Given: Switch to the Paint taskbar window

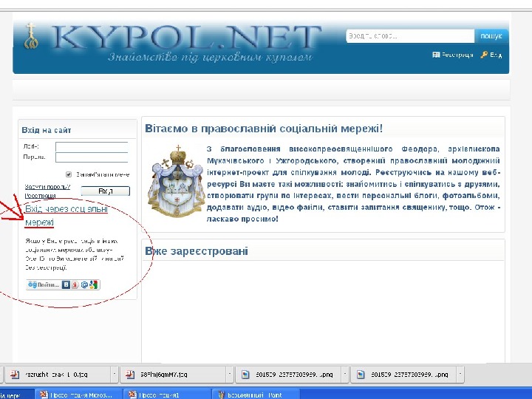Looking at the screenshot, I should click(x=256, y=395).
